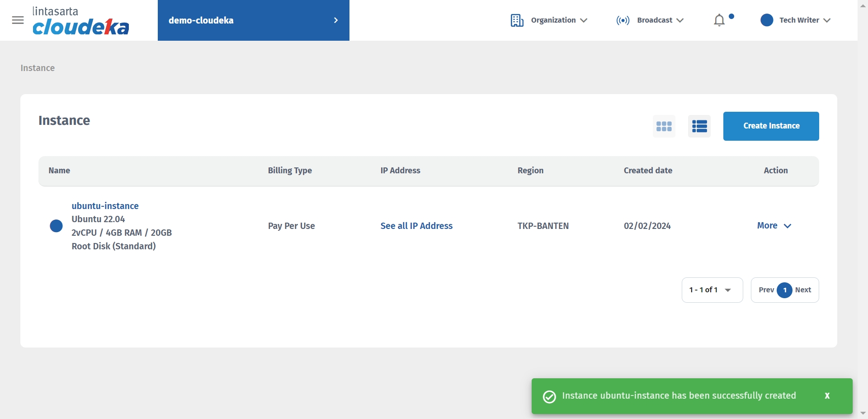Click the Name column header

pyautogui.click(x=59, y=171)
